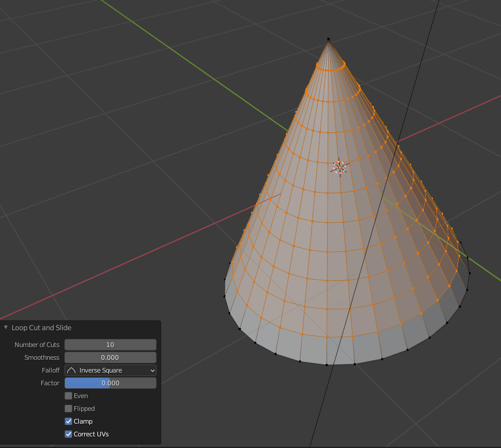
Task: Click the 3D cursor on the cone
Action: tap(340, 167)
